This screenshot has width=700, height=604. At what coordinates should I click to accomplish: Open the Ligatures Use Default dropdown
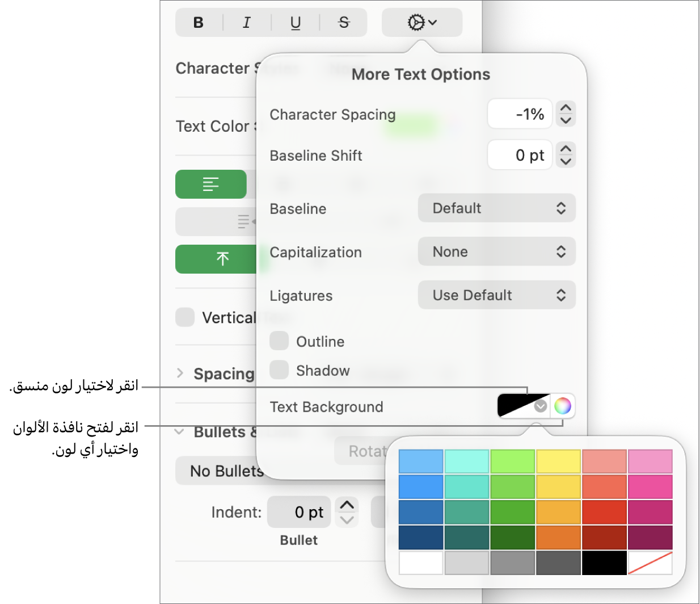pos(497,295)
